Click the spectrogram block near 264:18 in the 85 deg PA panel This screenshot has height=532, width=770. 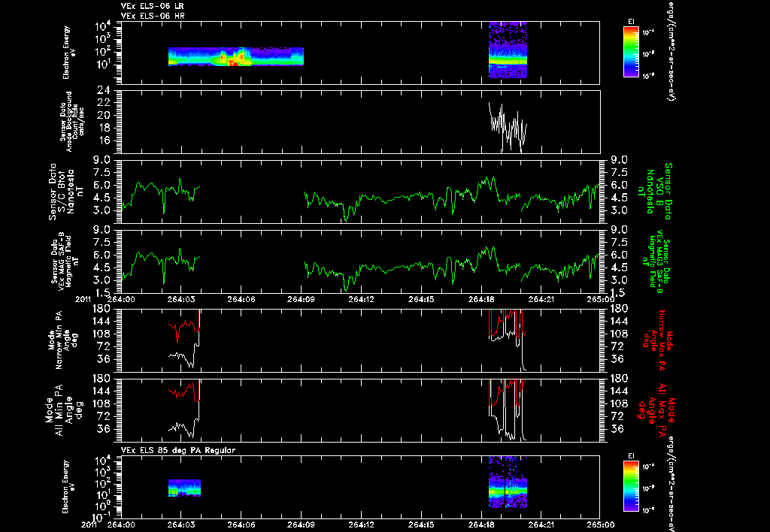tap(508, 482)
